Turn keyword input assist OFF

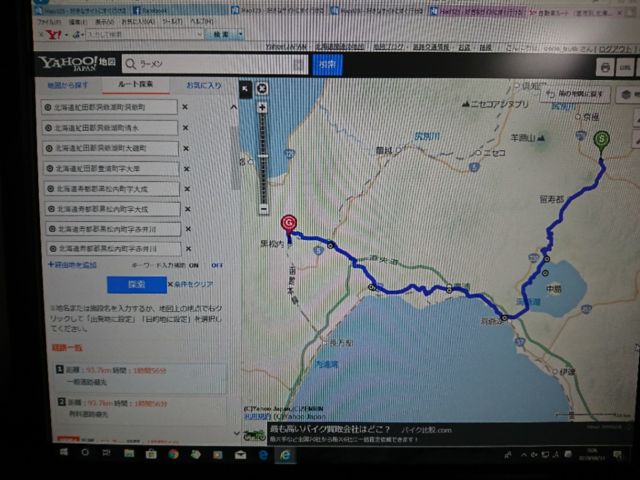(x=216, y=265)
